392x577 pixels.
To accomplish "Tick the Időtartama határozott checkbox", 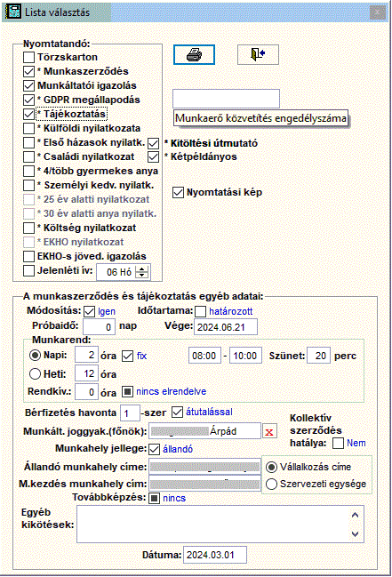I will (200, 312).
